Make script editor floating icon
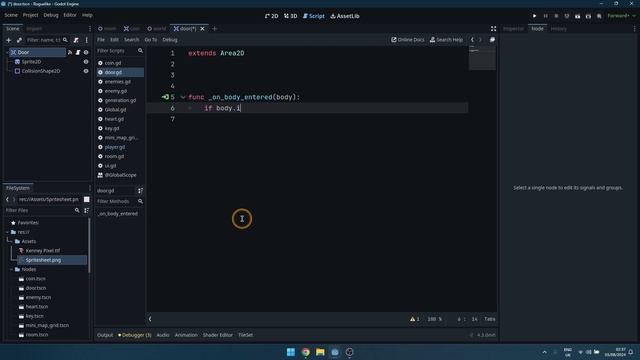640x360 pixels. pos(492,40)
